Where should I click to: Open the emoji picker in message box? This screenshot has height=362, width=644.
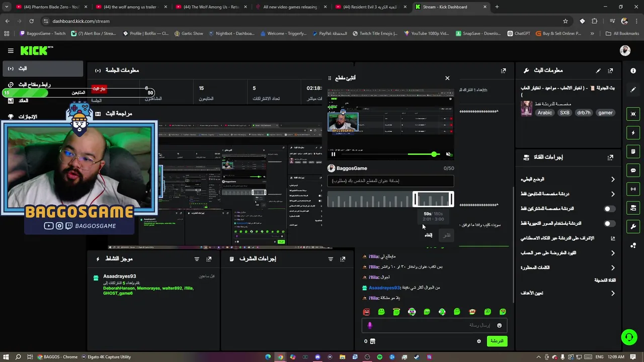pos(499,325)
